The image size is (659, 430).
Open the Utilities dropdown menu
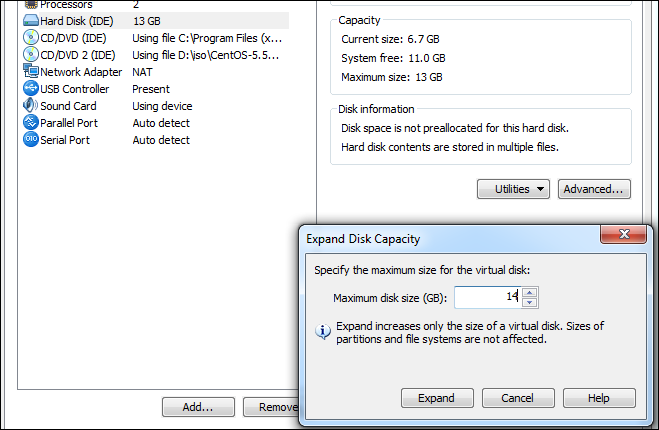tap(514, 188)
